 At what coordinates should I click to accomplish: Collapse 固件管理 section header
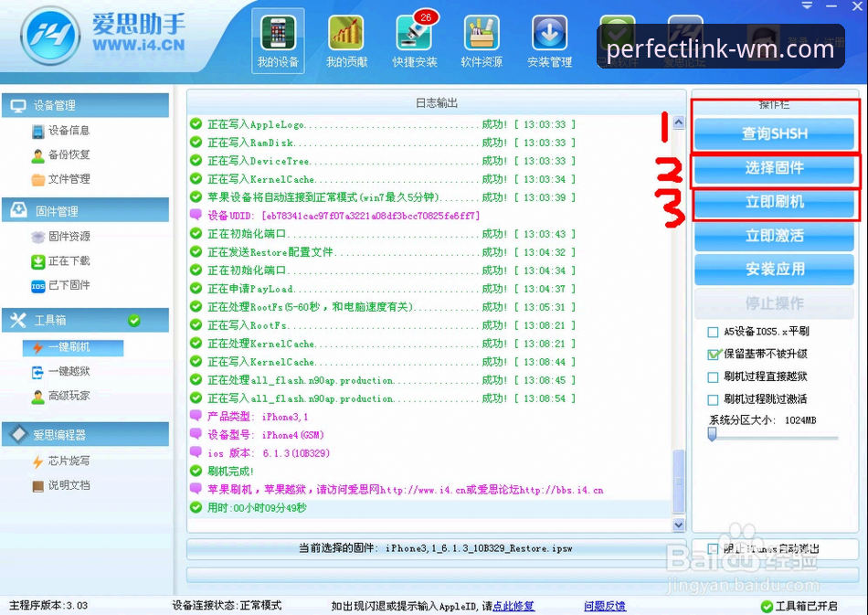coord(85,210)
